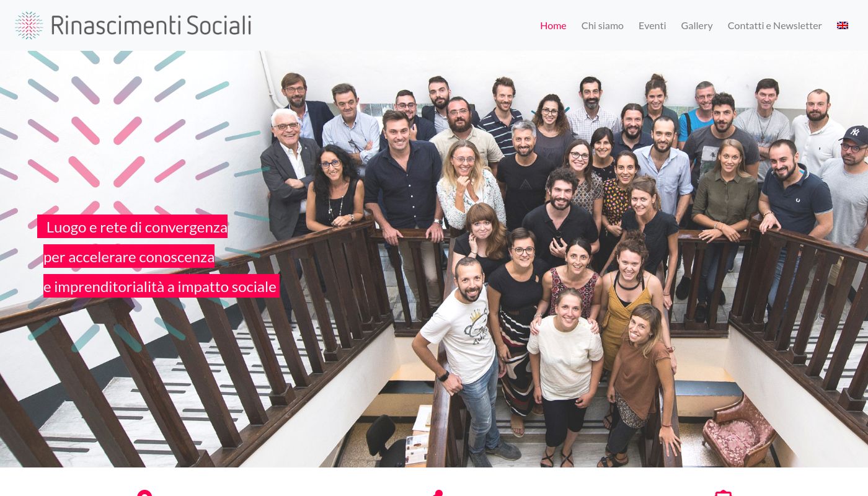The width and height of the screenshot is (868, 496).
Task: Click 'e imprenditorialità a impatto sociale' text
Action: [x=160, y=286]
